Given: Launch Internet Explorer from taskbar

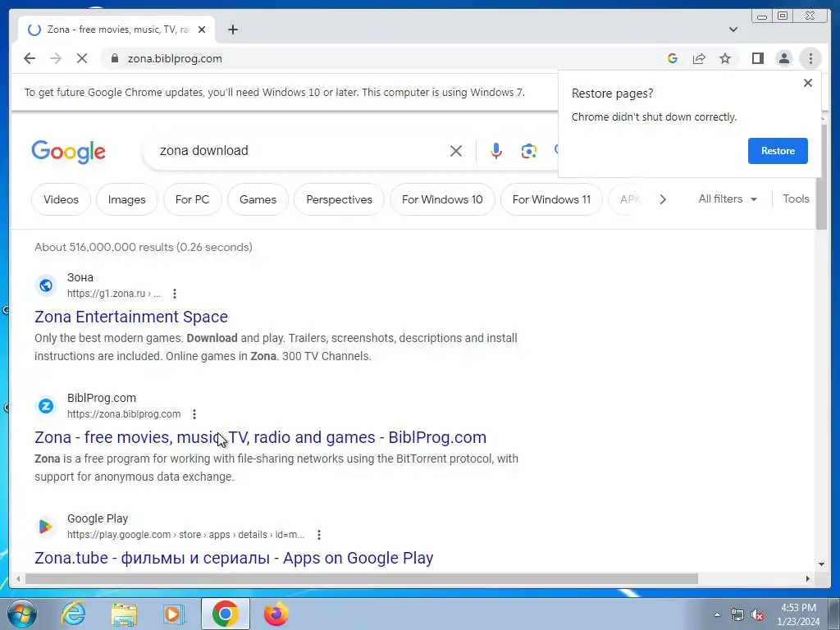Looking at the screenshot, I should [x=73, y=614].
